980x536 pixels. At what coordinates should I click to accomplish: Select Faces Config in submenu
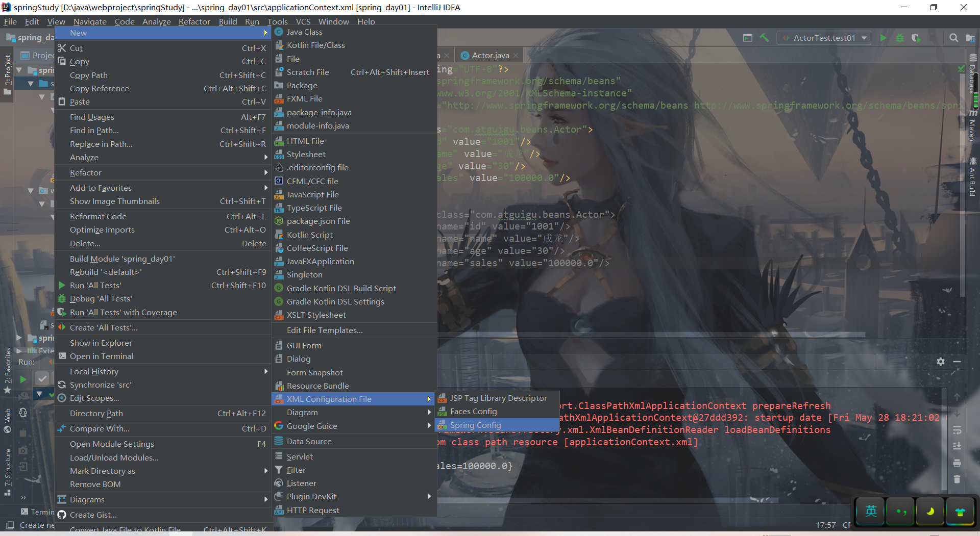click(x=498, y=411)
